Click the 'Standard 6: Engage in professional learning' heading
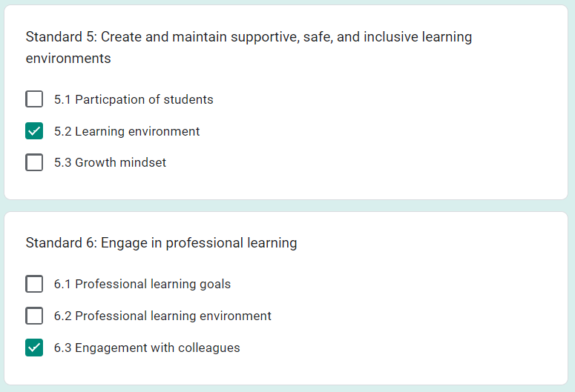The image size is (575, 392). [161, 243]
